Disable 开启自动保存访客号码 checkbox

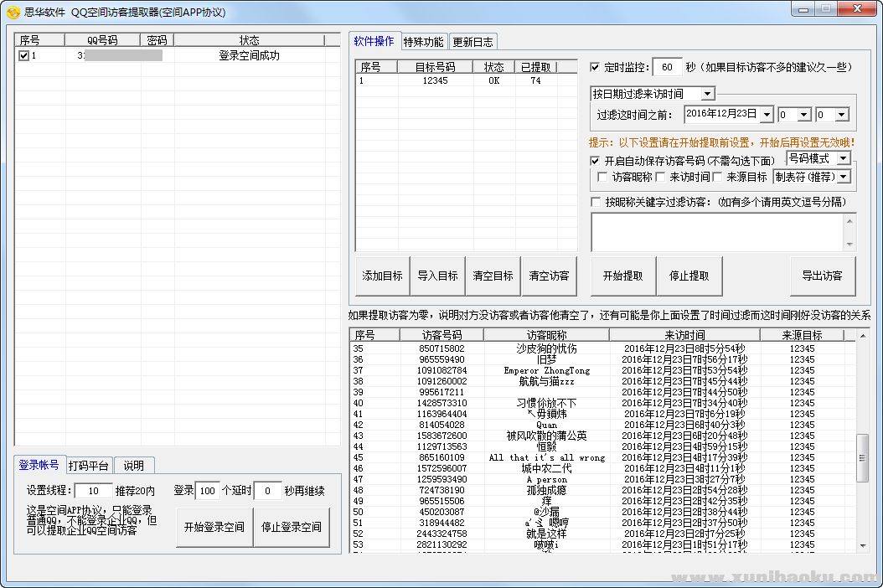tap(595, 161)
